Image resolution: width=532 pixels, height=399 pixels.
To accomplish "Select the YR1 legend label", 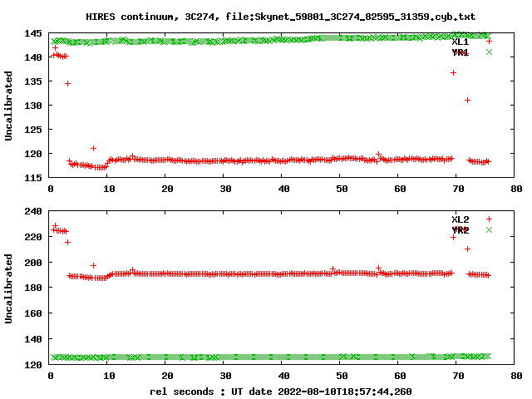I will click(460, 52).
